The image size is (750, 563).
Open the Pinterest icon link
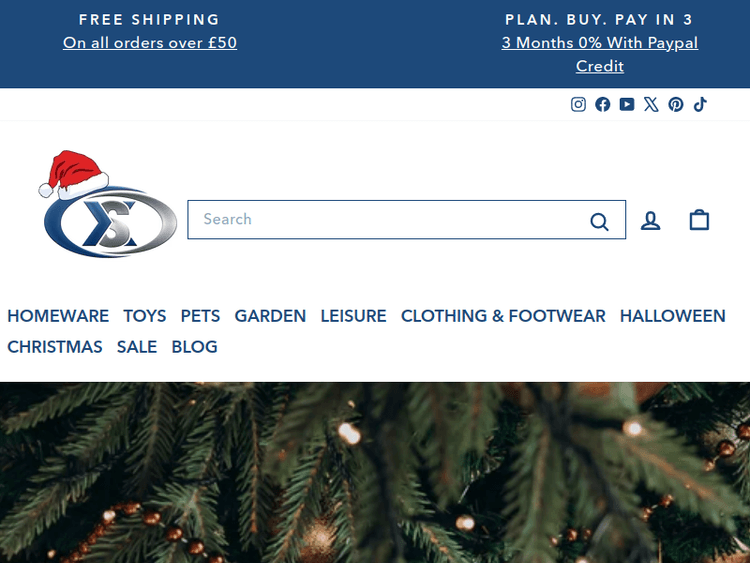click(676, 105)
